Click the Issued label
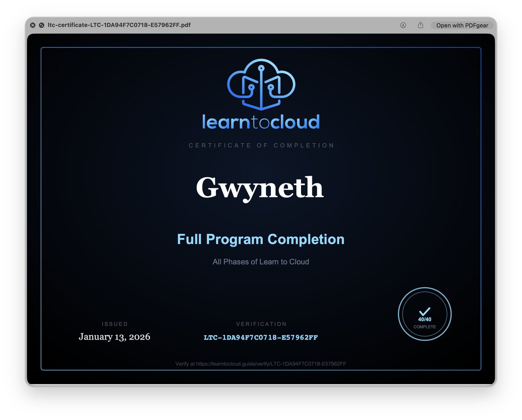 click(115, 324)
